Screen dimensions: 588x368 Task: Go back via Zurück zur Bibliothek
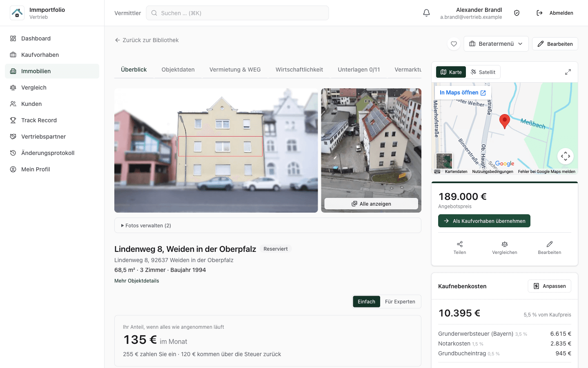click(x=147, y=40)
